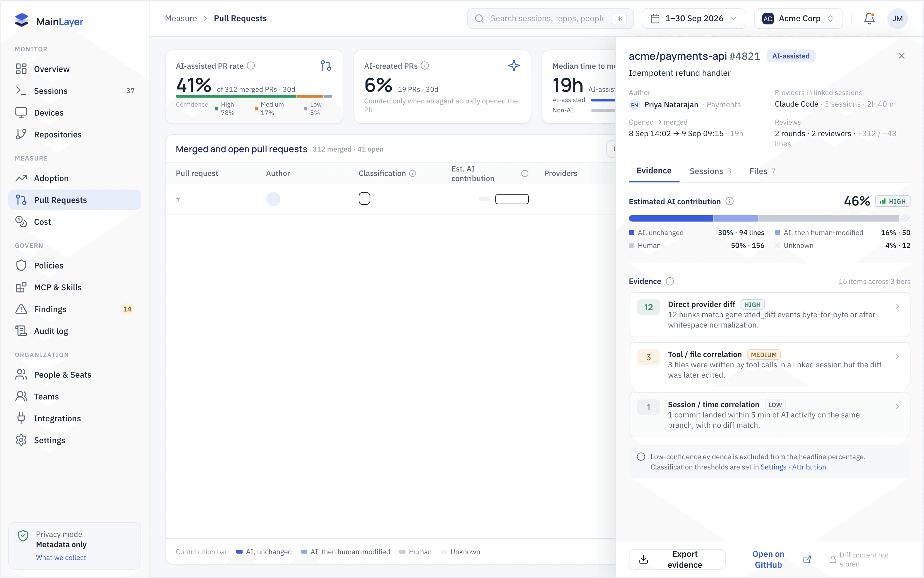Click the AI-assisted badge in panel header
This screenshot has height=578, width=924.
coord(791,56)
